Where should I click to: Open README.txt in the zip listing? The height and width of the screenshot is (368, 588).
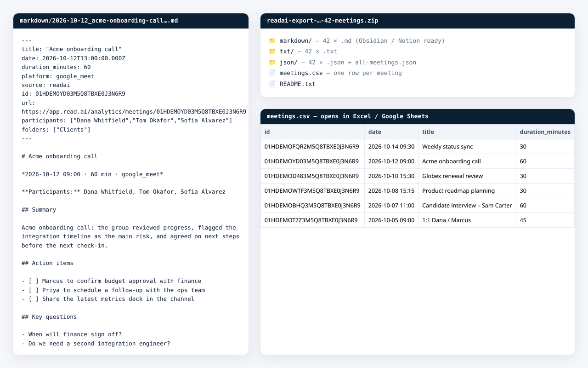[x=297, y=84]
